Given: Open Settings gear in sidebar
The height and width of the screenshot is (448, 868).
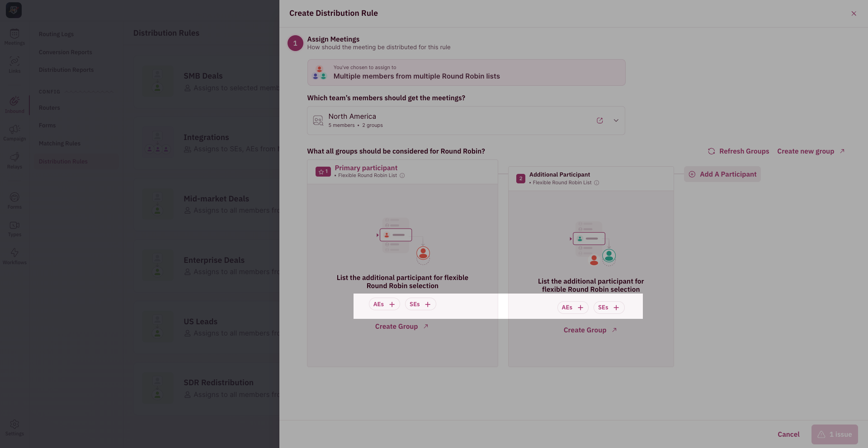Looking at the screenshot, I should tap(14, 428).
